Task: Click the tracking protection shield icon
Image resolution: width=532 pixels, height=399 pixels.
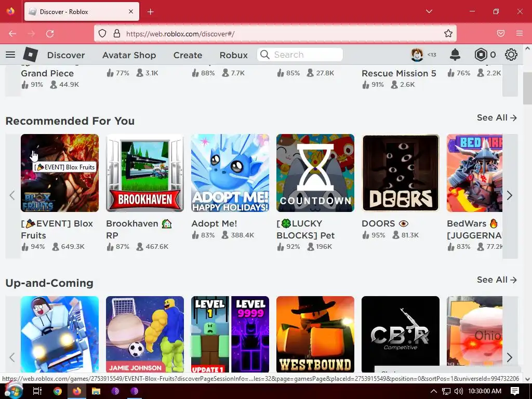Action: tap(102, 33)
